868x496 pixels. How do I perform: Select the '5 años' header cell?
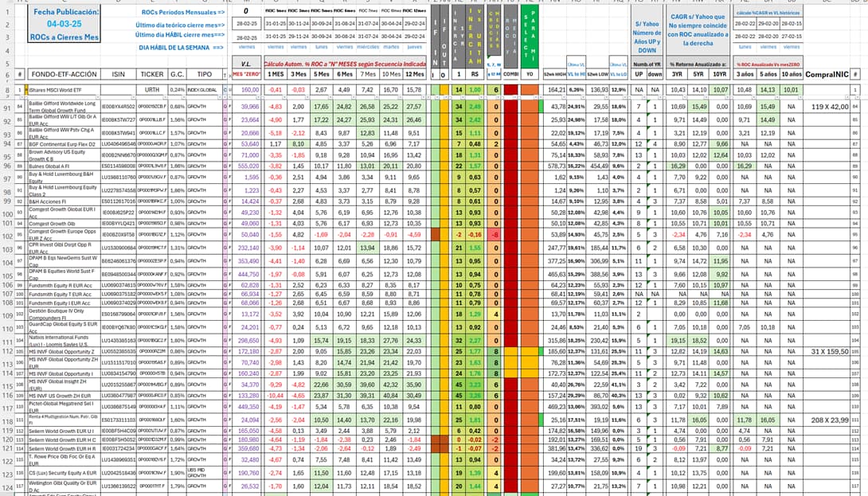[768, 74]
